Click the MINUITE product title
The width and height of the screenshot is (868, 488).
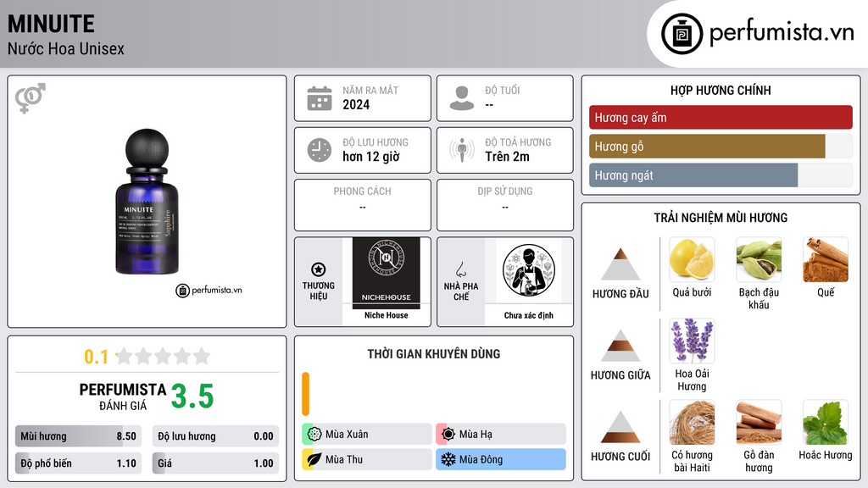click(x=51, y=24)
